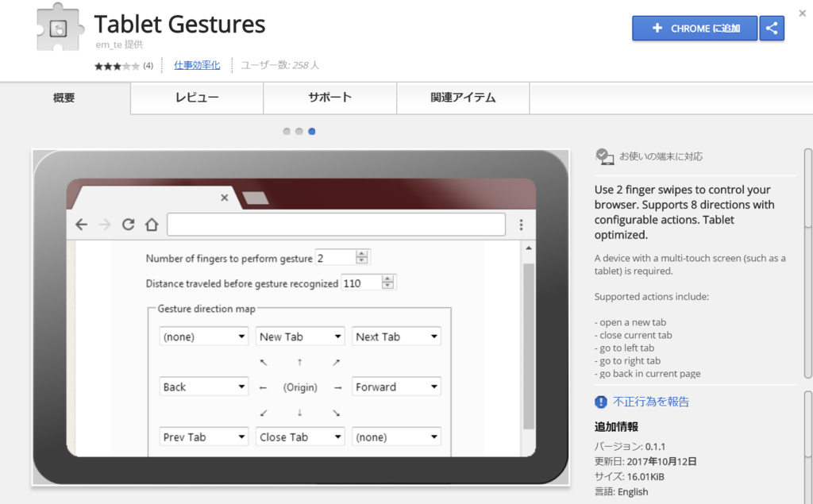The height and width of the screenshot is (504, 813).
Task: Click the 追加情報 heading
Action: 616,427
